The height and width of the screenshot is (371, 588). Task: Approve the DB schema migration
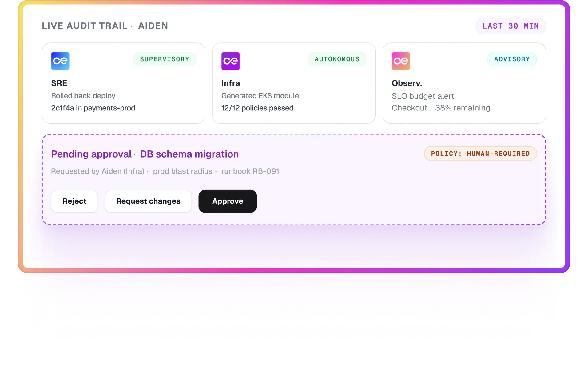(228, 201)
